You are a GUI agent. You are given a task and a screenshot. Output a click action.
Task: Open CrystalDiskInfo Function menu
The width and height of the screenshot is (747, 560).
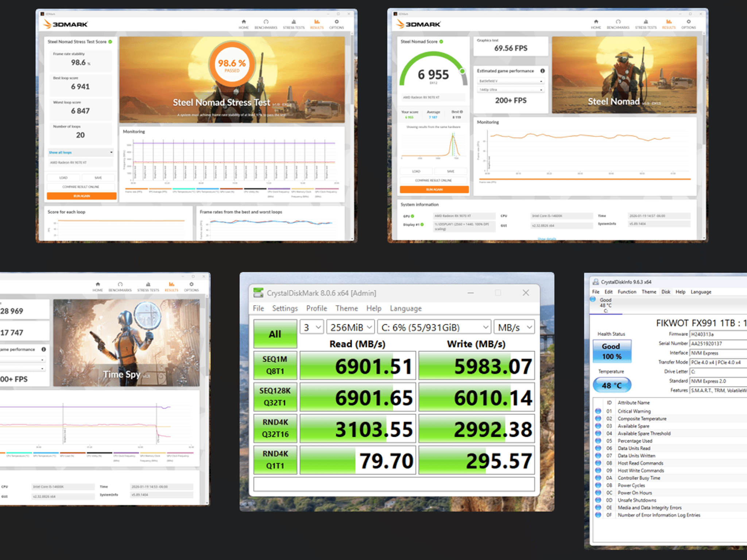(x=627, y=292)
